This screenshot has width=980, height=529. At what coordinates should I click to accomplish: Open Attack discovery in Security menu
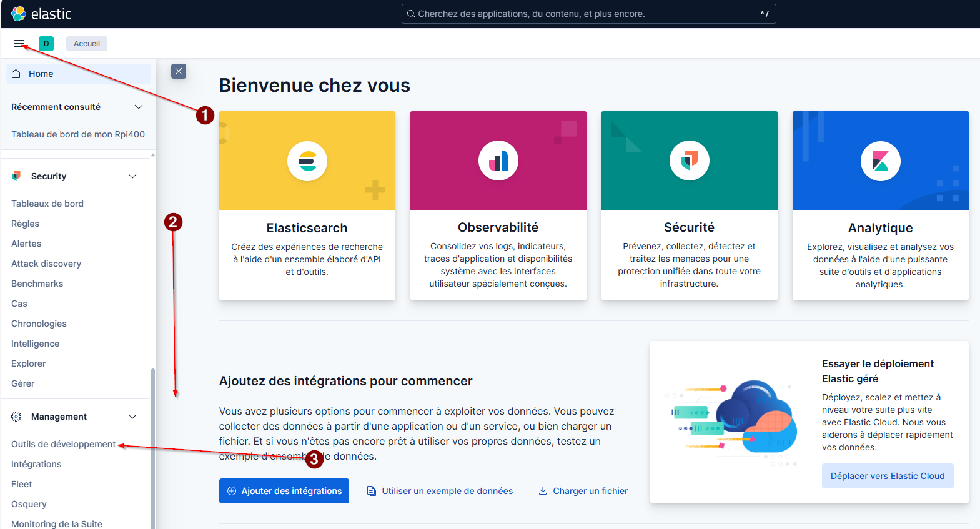46,264
